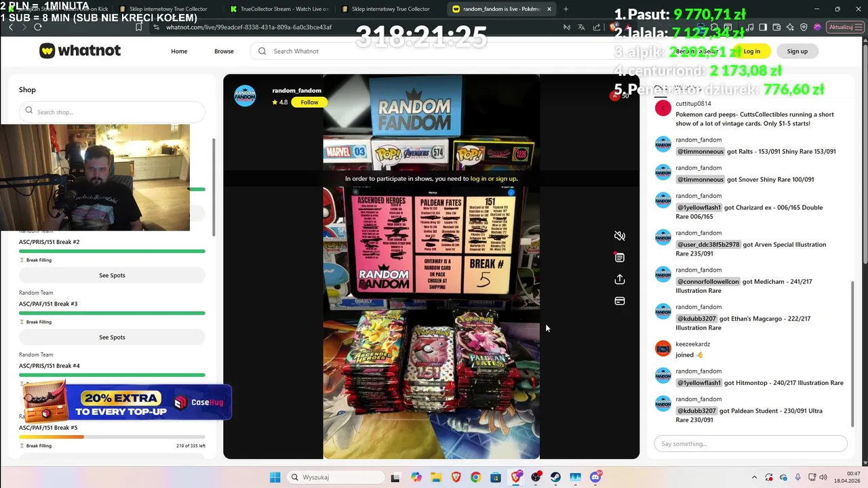The width and height of the screenshot is (868, 488).
Task: Close the random_fandom is live tab
Action: click(x=549, y=9)
